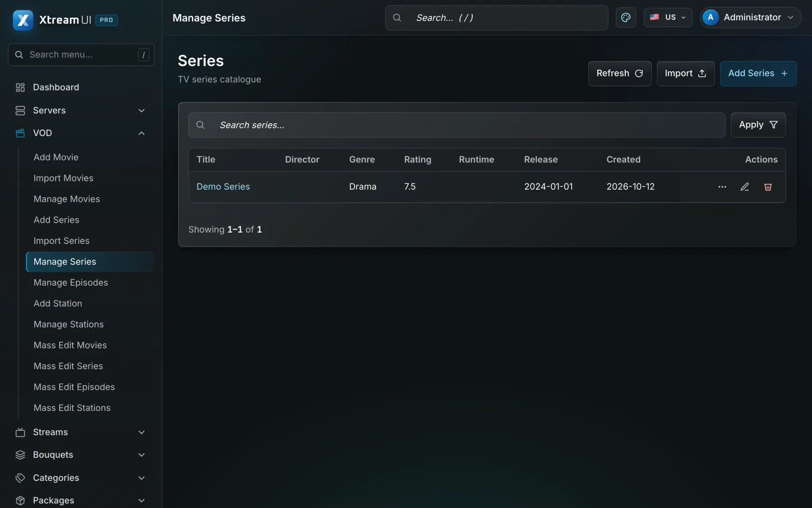This screenshot has height=508, width=812.
Task: Expand the Packages menu chevron
Action: point(141,500)
